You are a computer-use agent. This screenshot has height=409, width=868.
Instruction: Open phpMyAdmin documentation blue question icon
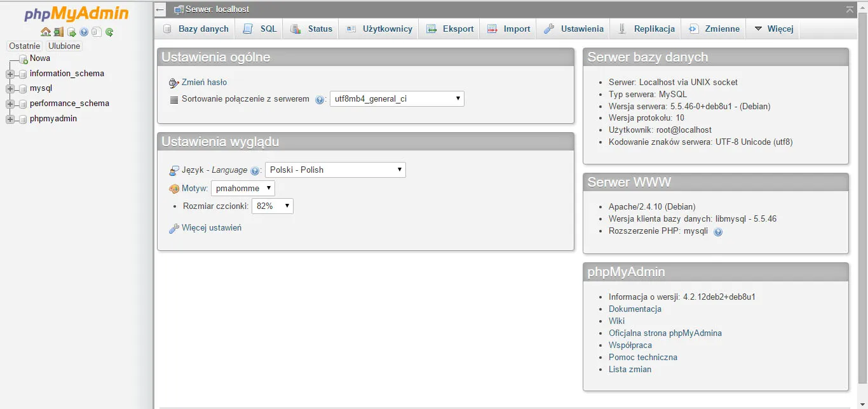[x=84, y=32]
